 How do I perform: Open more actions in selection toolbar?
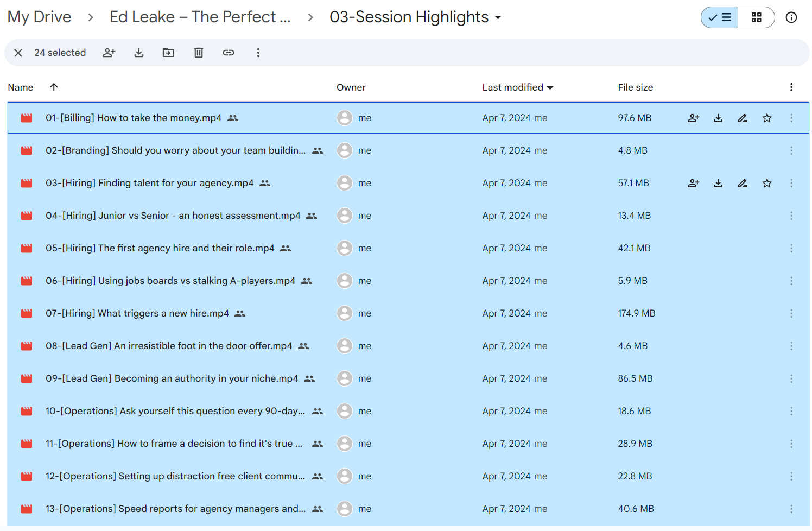tap(258, 53)
